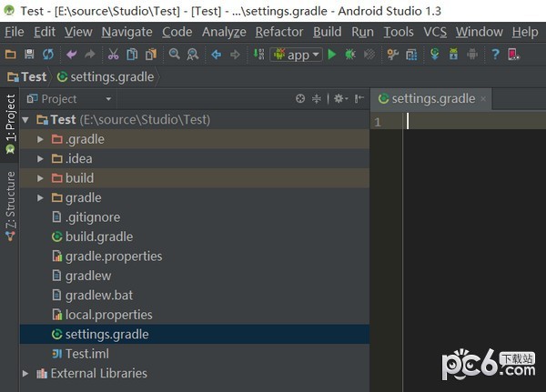This screenshot has height=392, width=546.
Task: Select the .gitignore file
Action: click(x=195, y=217)
